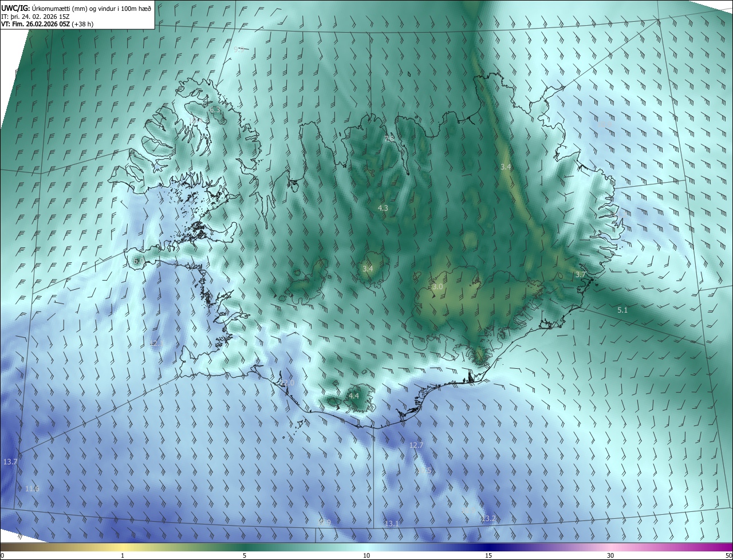Click the 12.7 value label south of the coast

tap(416, 445)
